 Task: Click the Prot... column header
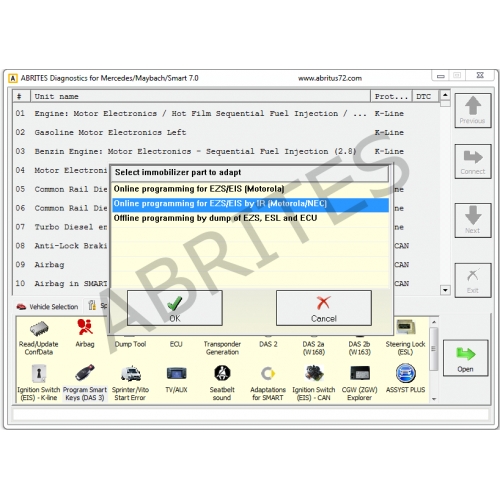click(x=391, y=96)
